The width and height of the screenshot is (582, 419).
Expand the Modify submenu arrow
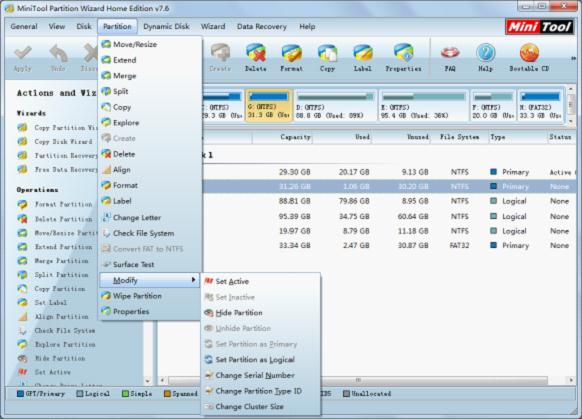coord(193,280)
